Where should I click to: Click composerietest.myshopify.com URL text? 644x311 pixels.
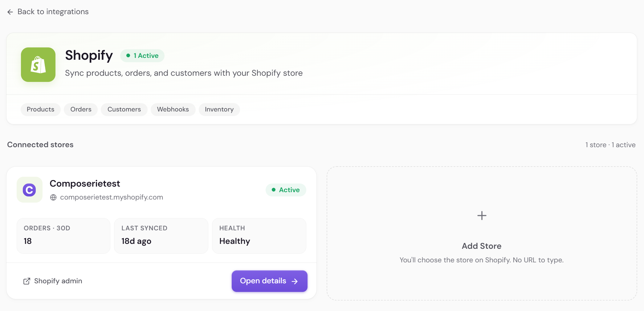click(112, 197)
